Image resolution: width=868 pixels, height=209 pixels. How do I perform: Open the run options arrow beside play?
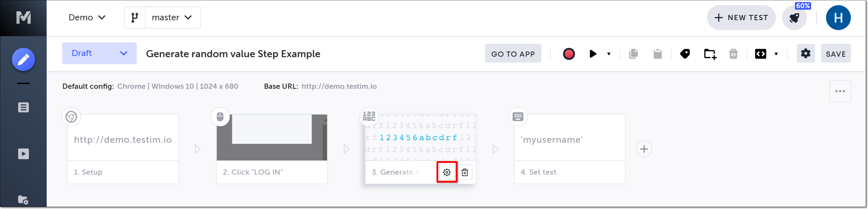[x=609, y=54]
